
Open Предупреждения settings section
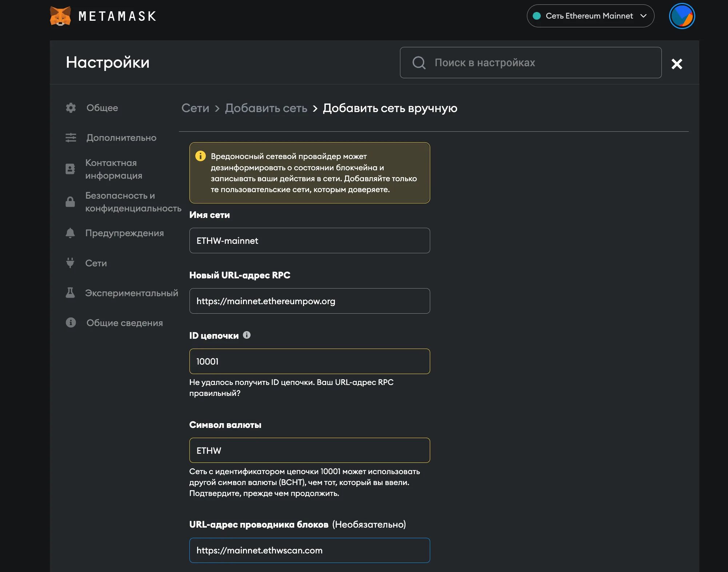click(x=124, y=233)
